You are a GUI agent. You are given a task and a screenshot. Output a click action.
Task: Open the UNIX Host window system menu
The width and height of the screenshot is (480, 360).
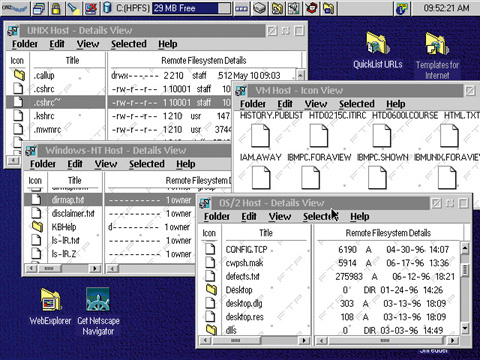(x=13, y=31)
